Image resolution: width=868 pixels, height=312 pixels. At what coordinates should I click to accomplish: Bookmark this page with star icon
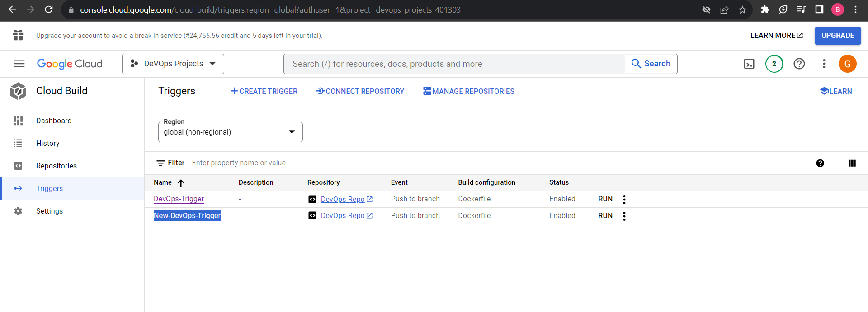pyautogui.click(x=742, y=9)
